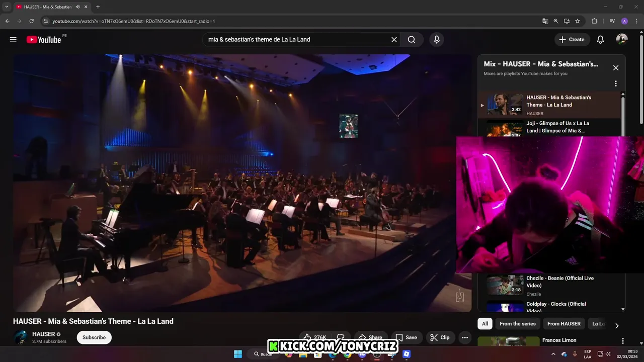Go to the YouTube home logo
The width and height of the screenshot is (644, 362).
[x=44, y=40]
